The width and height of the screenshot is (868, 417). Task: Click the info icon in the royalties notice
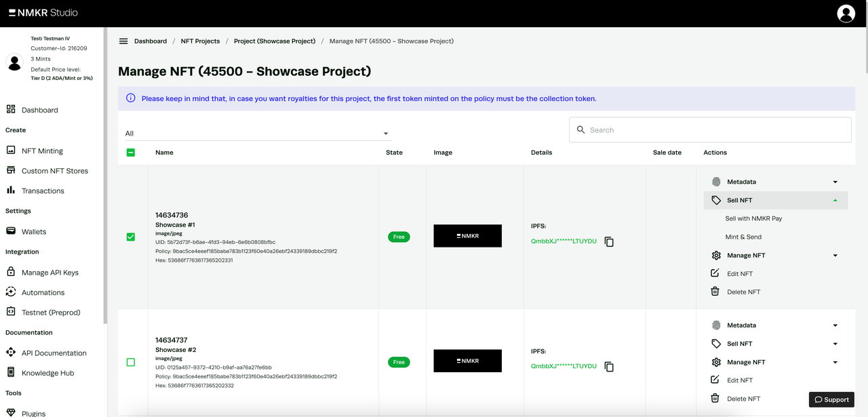131,98
